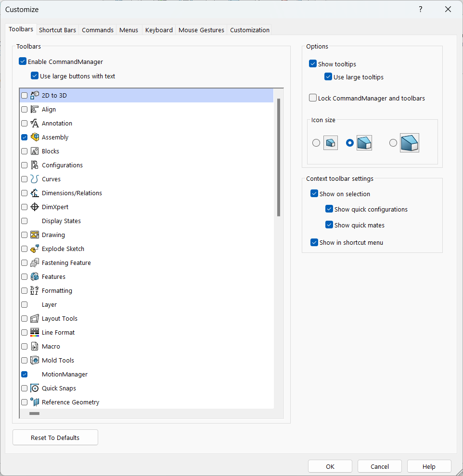
Task: Click the Drawing toolbar icon
Action: 35,235
